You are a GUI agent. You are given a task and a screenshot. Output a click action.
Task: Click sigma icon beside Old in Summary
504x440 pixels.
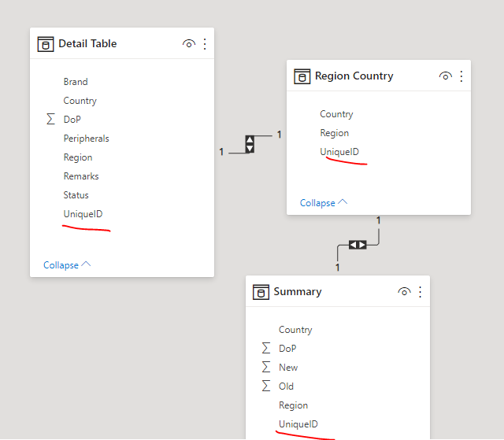pos(266,386)
